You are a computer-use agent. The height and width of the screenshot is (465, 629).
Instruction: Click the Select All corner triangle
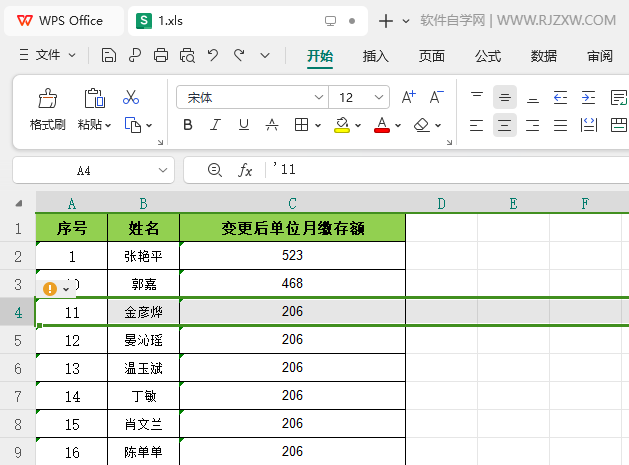[18, 203]
